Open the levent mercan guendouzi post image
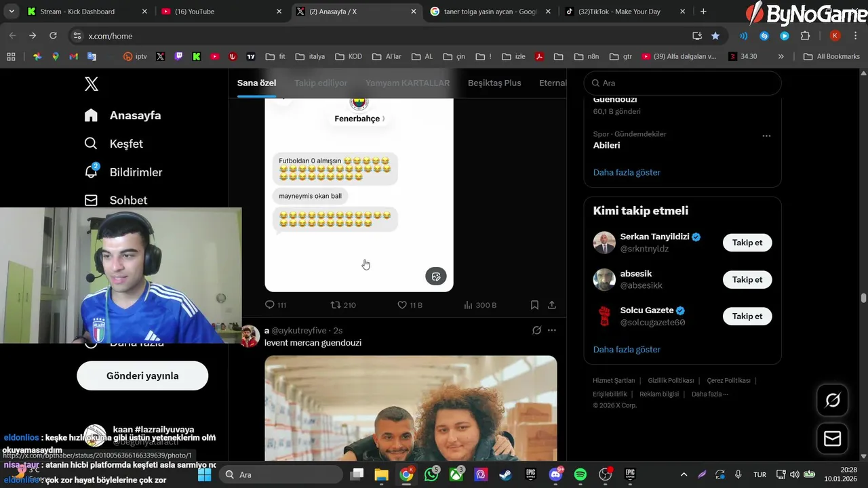The width and height of the screenshot is (868, 488). coord(411,408)
